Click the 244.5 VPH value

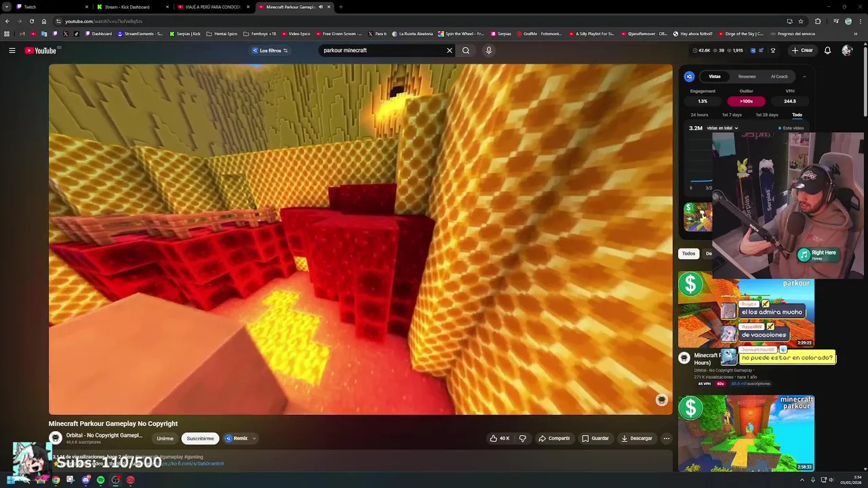789,101
